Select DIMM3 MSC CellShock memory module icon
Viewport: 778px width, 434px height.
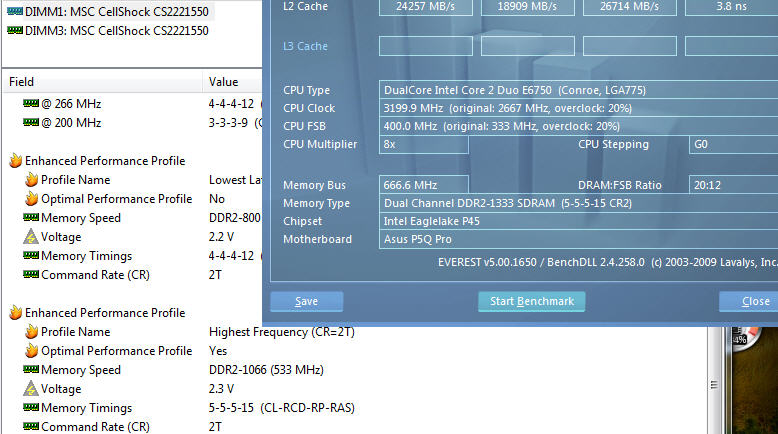pyautogui.click(x=15, y=30)
